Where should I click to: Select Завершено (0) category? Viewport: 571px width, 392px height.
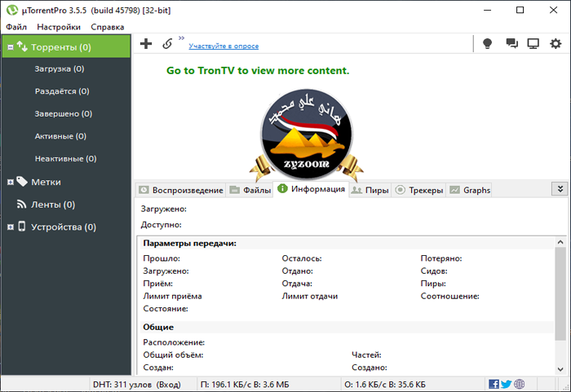64,113
